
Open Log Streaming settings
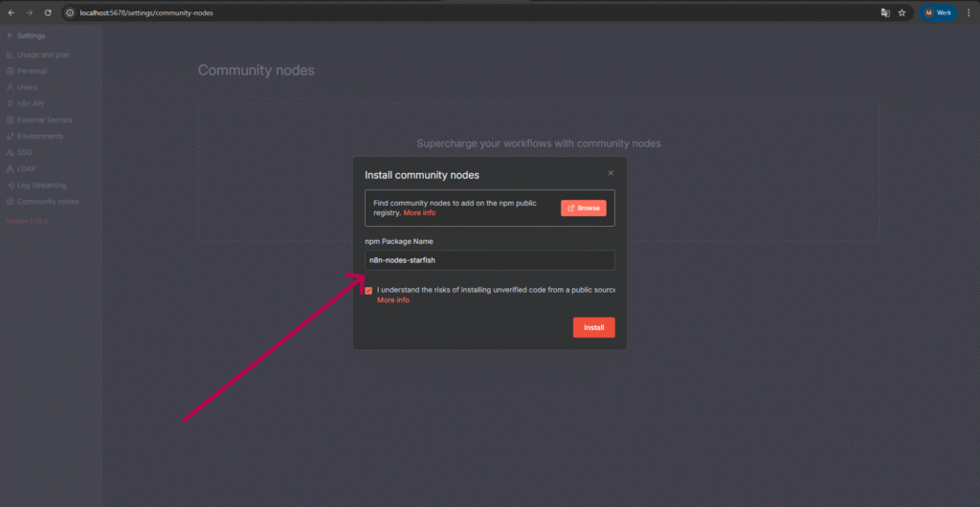(41, 185)
